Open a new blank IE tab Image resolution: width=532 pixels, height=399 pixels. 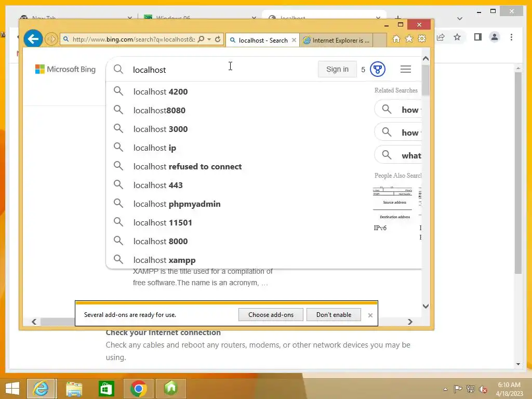(380, 40)
